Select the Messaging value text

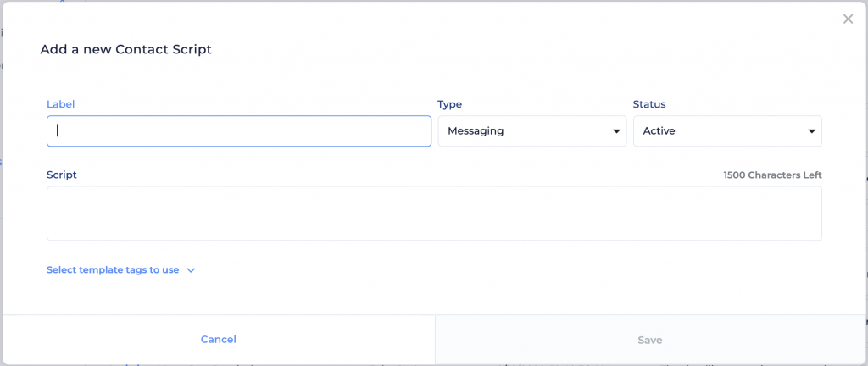point(476,131)
